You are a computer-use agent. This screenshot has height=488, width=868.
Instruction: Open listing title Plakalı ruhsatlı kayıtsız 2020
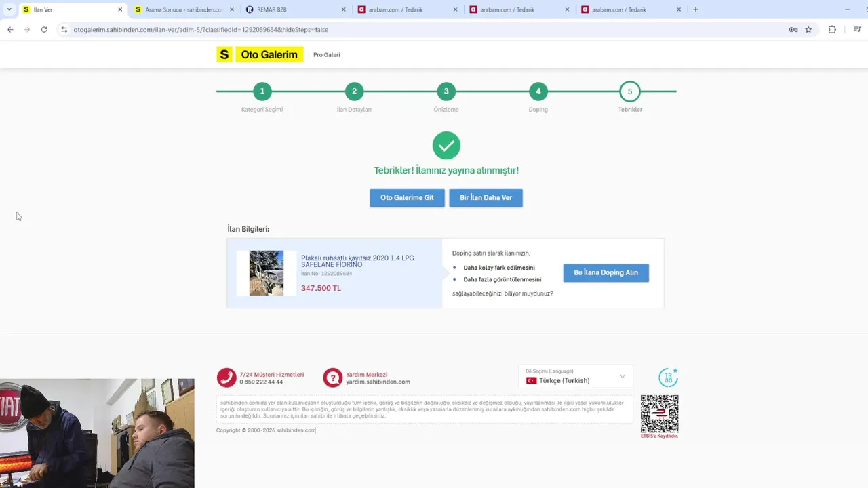coord(357,261)
